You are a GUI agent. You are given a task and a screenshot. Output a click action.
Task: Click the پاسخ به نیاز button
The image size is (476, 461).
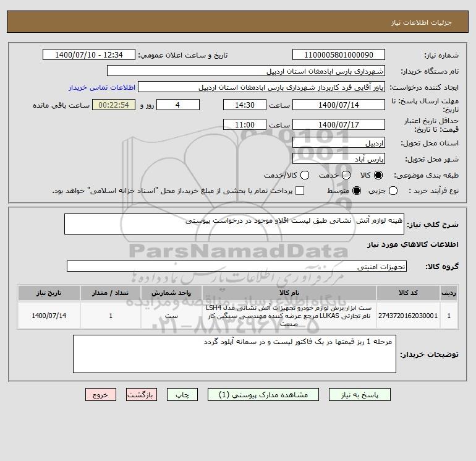click(359, 395)
